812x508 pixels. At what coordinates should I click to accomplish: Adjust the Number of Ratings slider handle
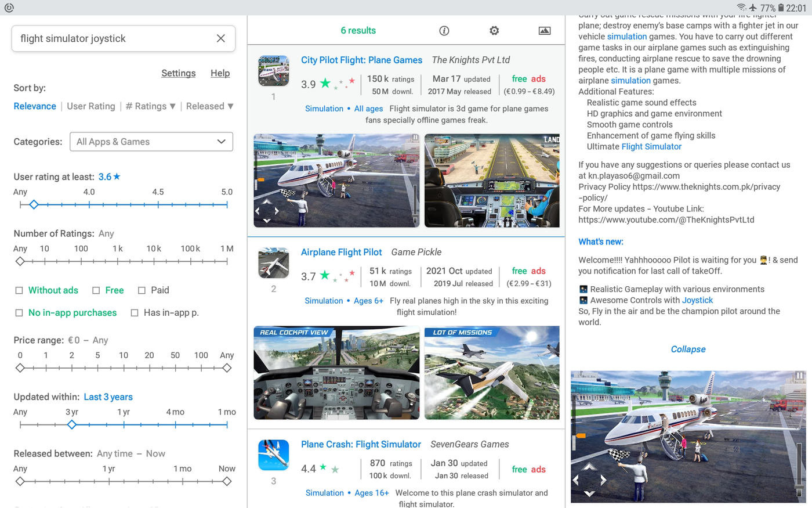pos(20,261)
